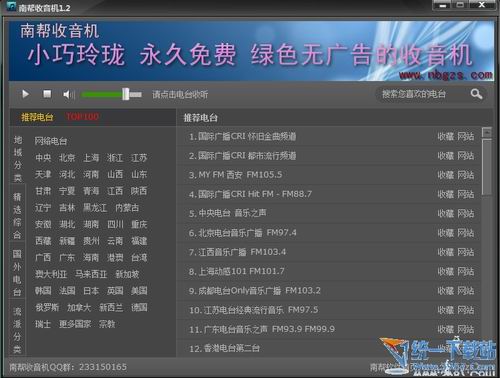This screenshot has width=500, height=378.
Task: Adjust the green volume slider handle
Action: point(126,94)
